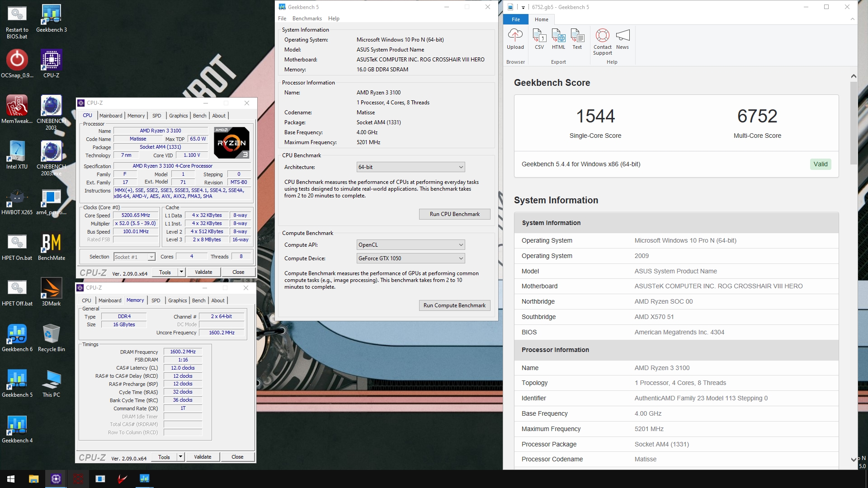Open 3DMark desktop shortcut
This screenshot has height=488, width=868.
pyautogui.click(x=52, y=292)
